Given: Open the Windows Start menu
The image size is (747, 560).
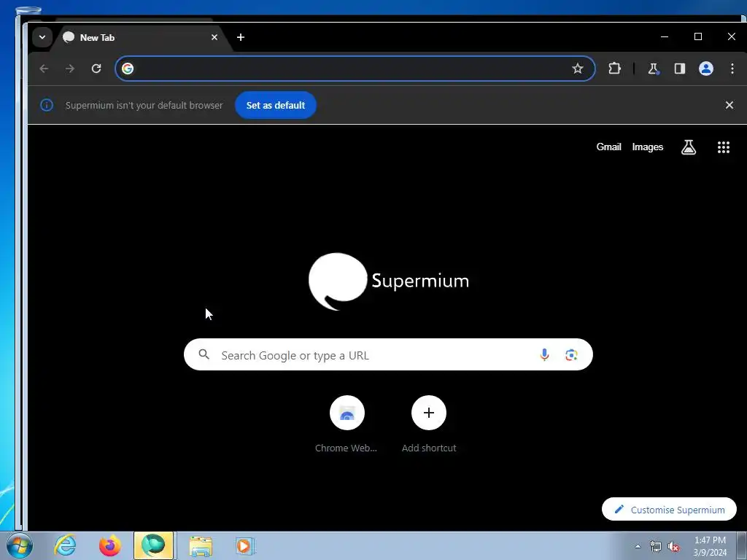Looking at the screenshot, I should click(x=20, y=545).
